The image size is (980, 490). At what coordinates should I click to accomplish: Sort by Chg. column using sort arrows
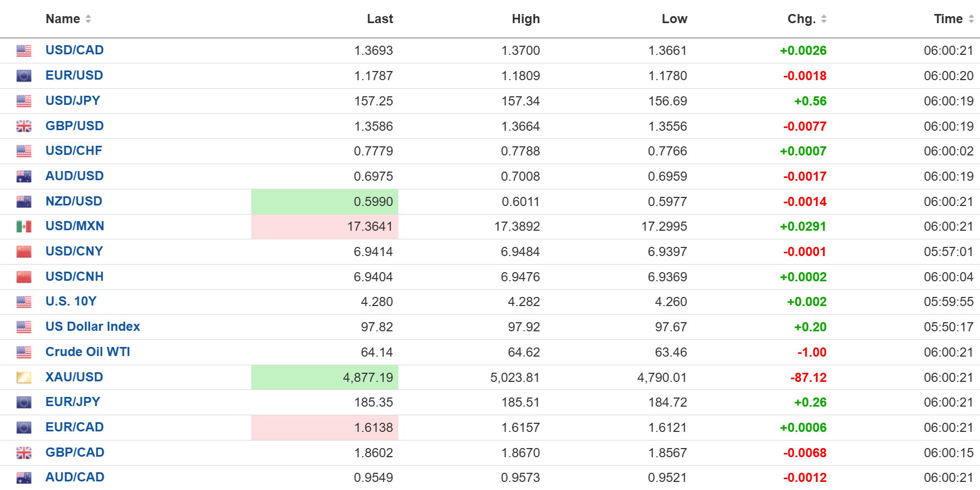pyautogui.click(x=823, y=19)
